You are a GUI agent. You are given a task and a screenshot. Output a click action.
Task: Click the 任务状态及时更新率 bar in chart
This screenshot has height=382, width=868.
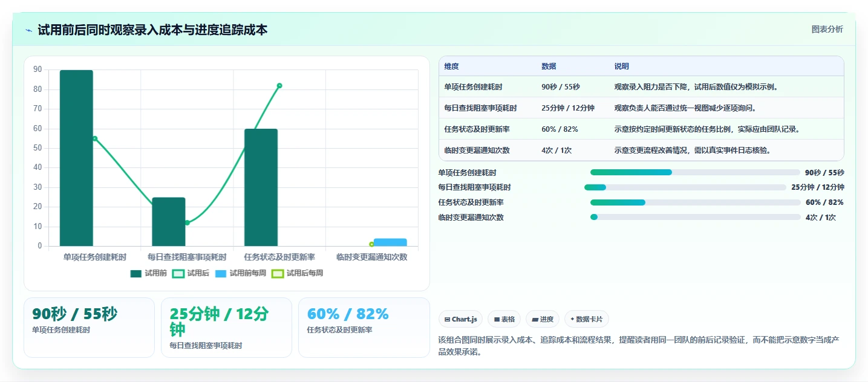(261, 187)
